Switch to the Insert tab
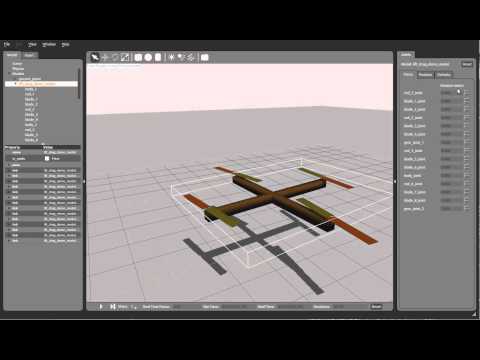The image size is (480, 360). point(29,55)
